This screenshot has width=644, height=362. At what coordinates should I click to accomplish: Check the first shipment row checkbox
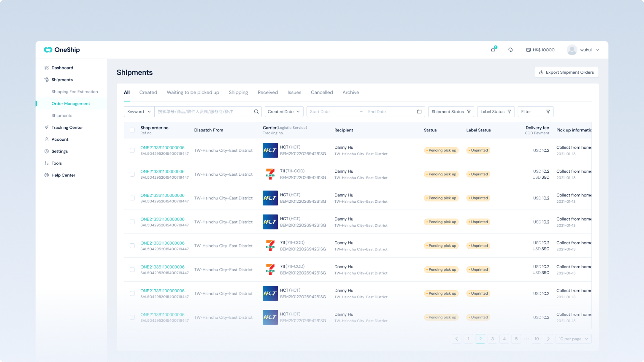(x=132, y=150)
